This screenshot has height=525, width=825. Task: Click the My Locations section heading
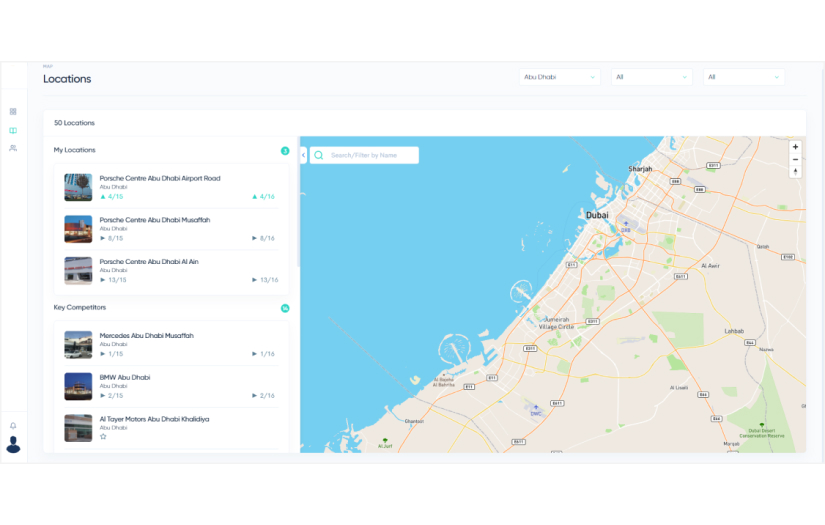point(74,150)
